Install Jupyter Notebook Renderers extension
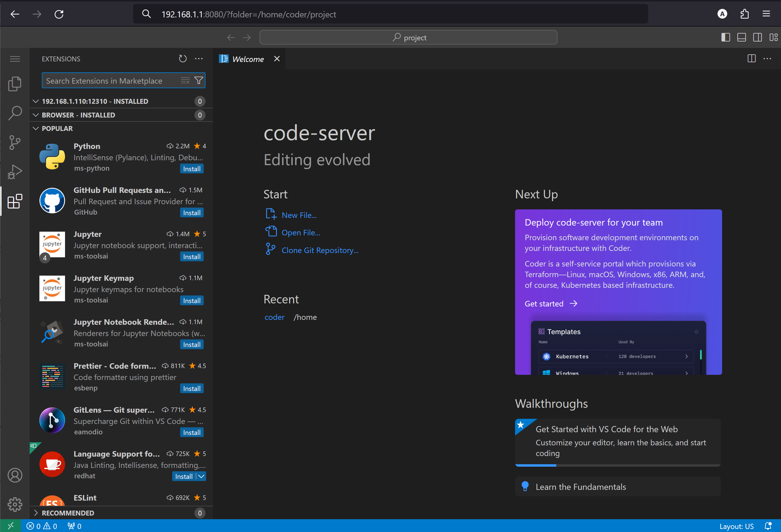The height and width of the screenshot is (532, 781). click(191, 345)
